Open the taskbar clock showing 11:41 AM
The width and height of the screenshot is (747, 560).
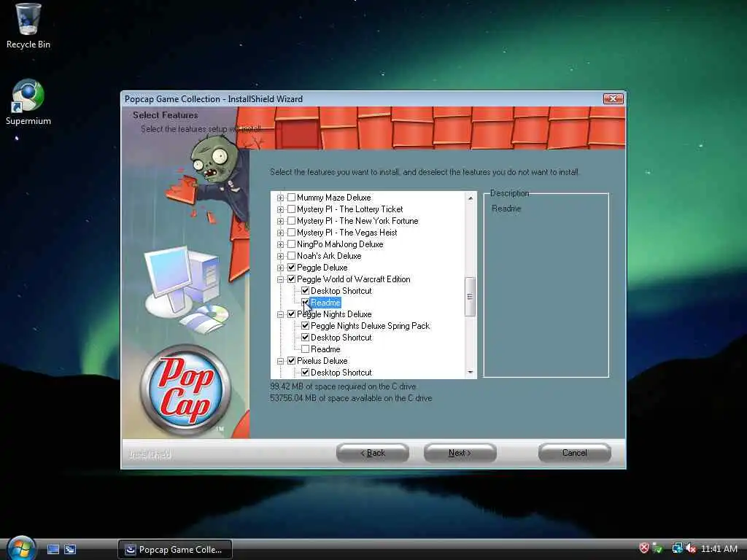coord(719,549)
